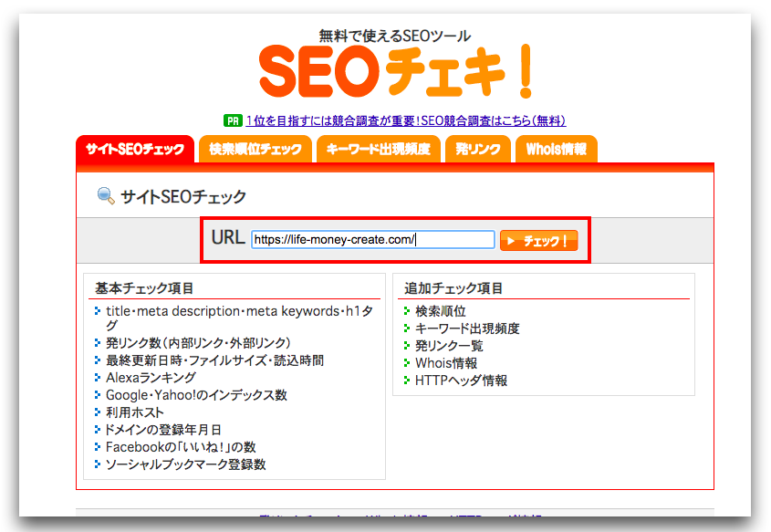Click 発リンク数(内部リンク・外部リンク) item
771x532 pixels.
tap(198, 343)
